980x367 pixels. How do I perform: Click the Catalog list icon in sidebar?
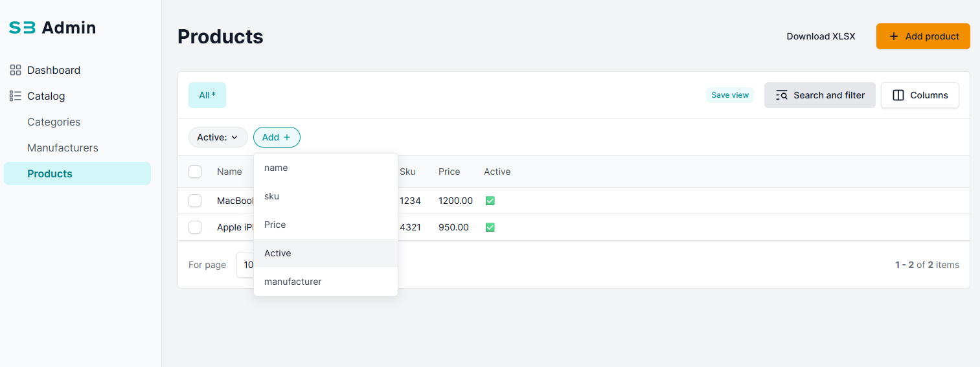coord(16,96)
